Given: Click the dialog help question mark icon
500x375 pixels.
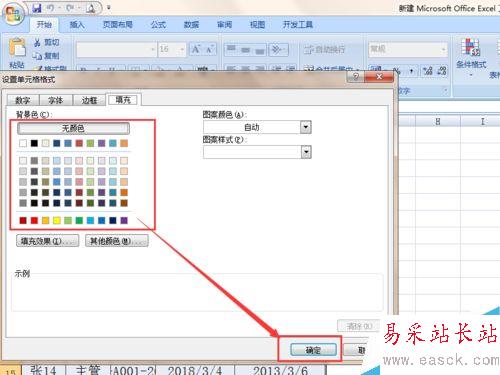Looking at the screenshot, I should (356, 77).
